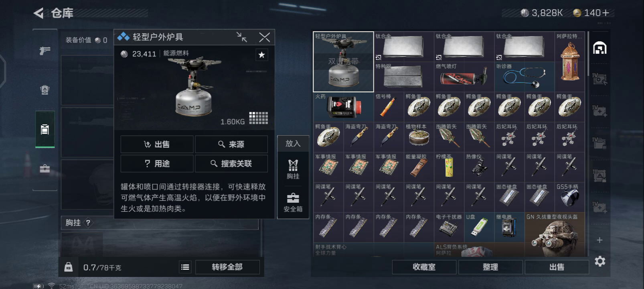
Task: Collapse the item detail popup with shrink arrows
Action: pos(241,37)
